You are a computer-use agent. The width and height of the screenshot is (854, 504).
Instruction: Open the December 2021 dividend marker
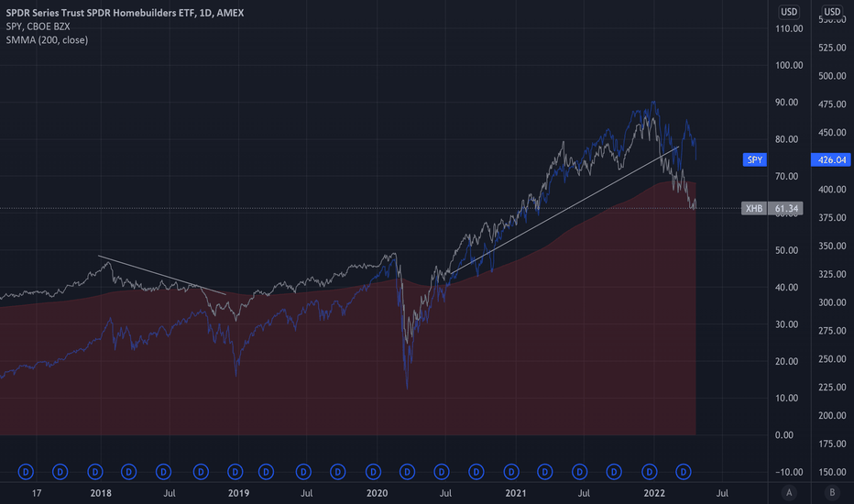(x=650, y=471)
